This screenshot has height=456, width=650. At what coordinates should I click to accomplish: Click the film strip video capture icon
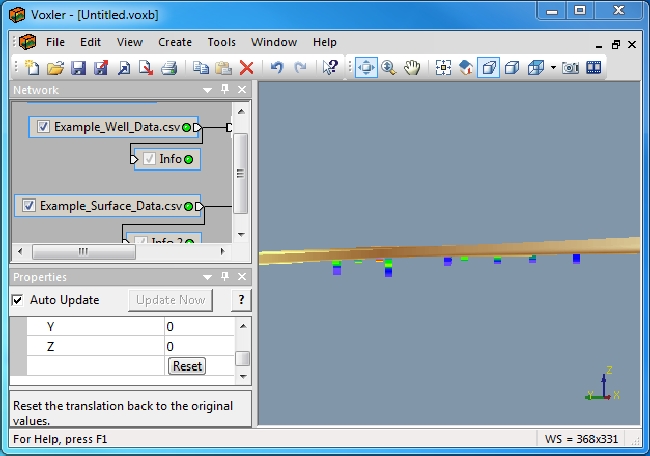[594, 68]
